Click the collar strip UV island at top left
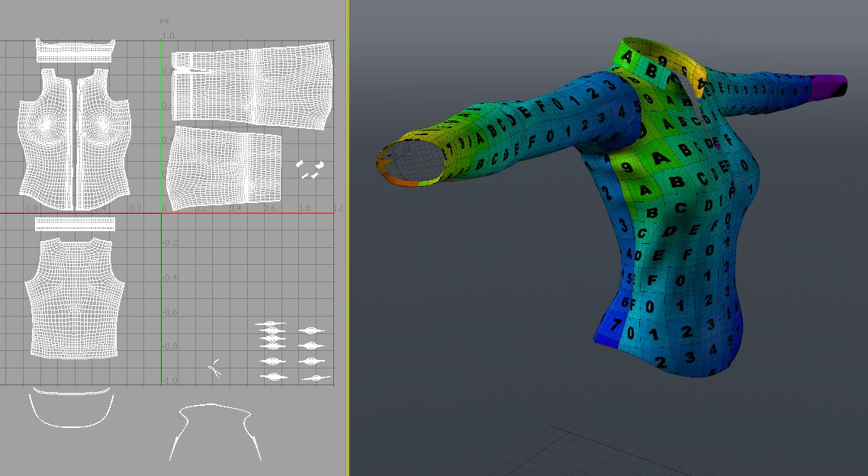Viewport: 868px width, 476px height. click(x=75, y=51)
